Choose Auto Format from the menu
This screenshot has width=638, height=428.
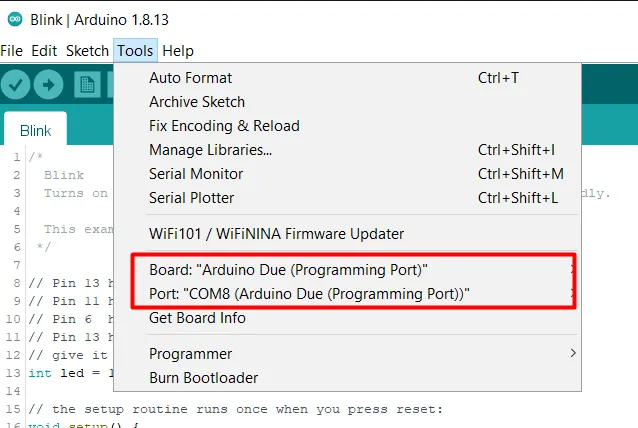[x=190, y=78]
